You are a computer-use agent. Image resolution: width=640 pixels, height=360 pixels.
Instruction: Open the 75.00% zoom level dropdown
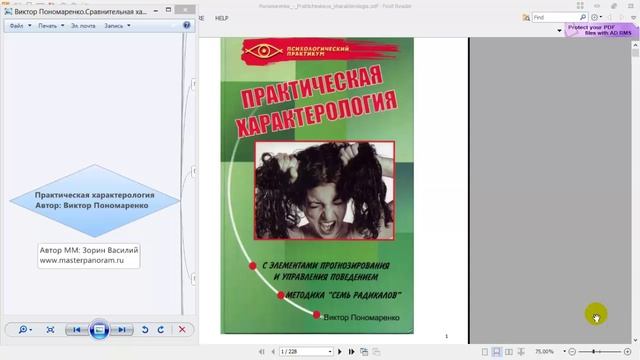tap(564, 351)
